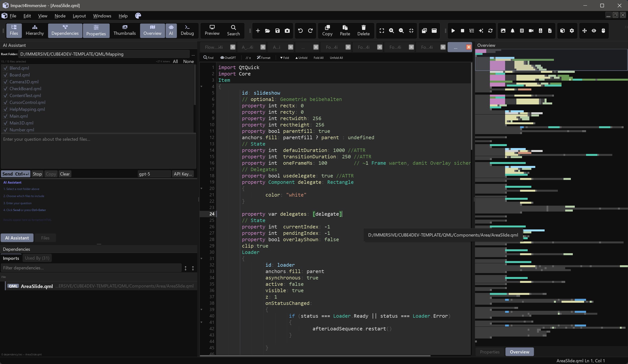Click the save floppy disk icon

click(277, 31)
